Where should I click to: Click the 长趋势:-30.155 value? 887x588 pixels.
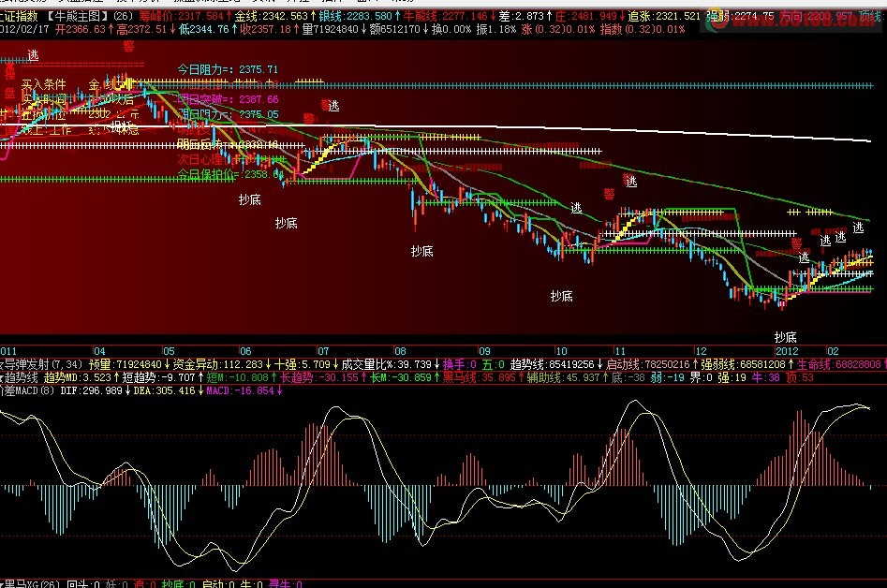coord(323,377)
